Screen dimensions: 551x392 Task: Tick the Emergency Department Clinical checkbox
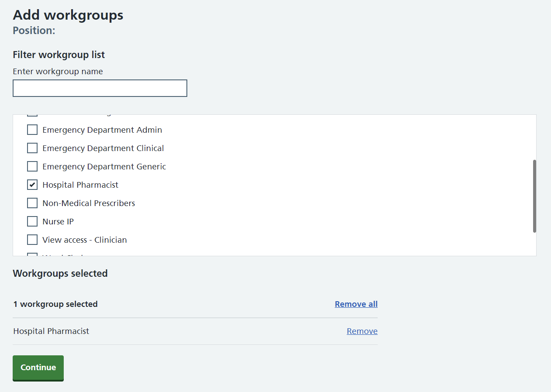click(x=32, y=148)
